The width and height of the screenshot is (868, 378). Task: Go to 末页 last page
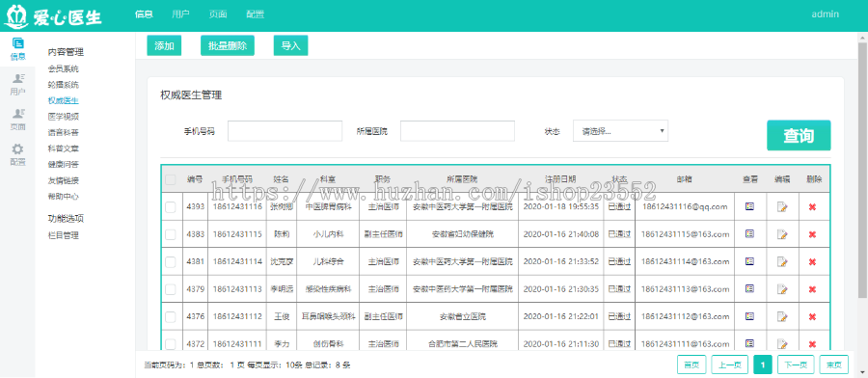834,364
